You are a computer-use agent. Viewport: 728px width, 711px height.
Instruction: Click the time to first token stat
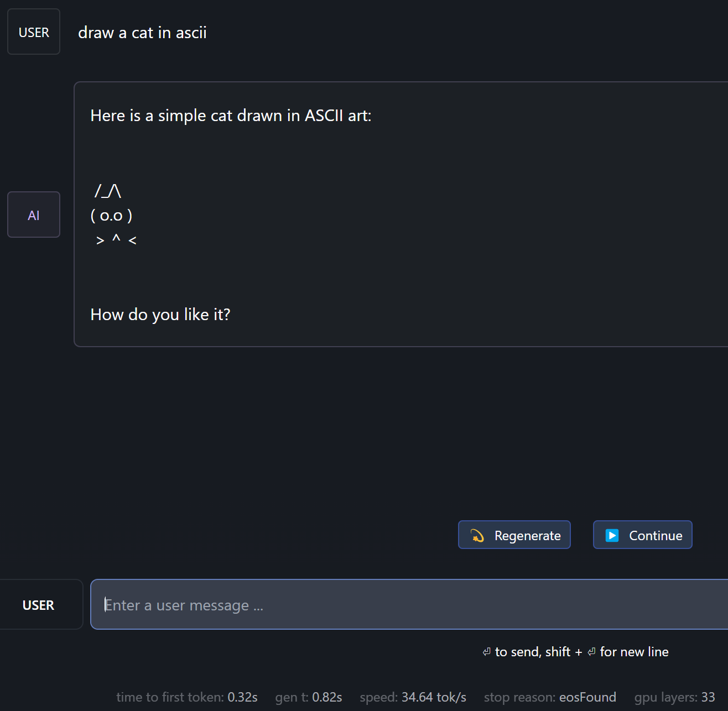pyautogui.click(x=187, y=697)
